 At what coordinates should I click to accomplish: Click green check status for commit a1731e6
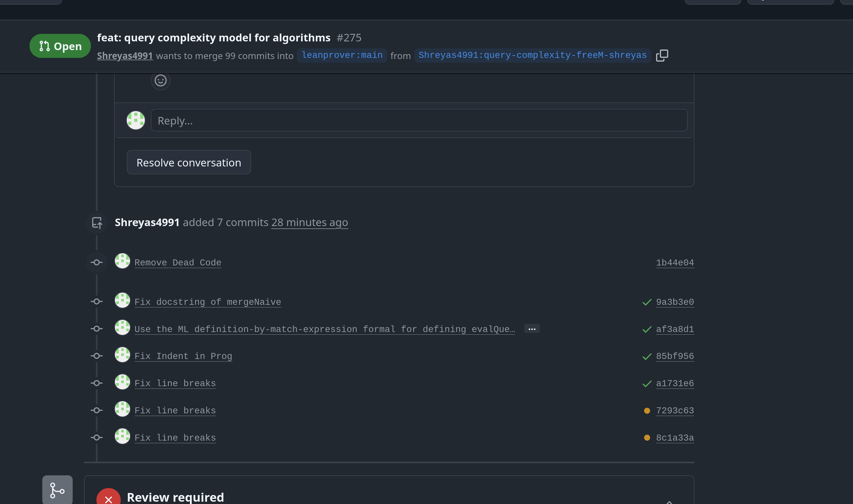647,384
